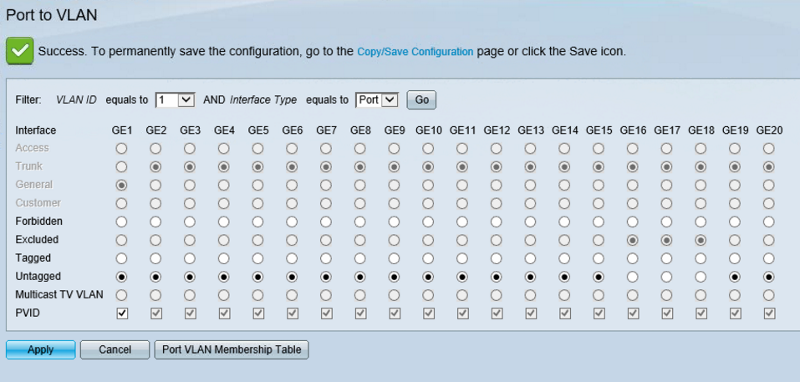Select Trunk radio for GE2
The image size is (800, 382).
point(156,167)
